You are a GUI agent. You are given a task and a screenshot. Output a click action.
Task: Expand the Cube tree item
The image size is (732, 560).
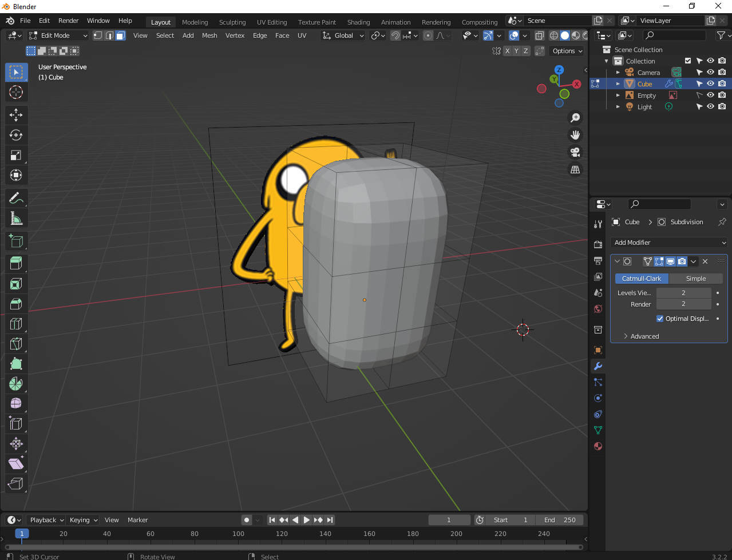click(x=618, y=84)
